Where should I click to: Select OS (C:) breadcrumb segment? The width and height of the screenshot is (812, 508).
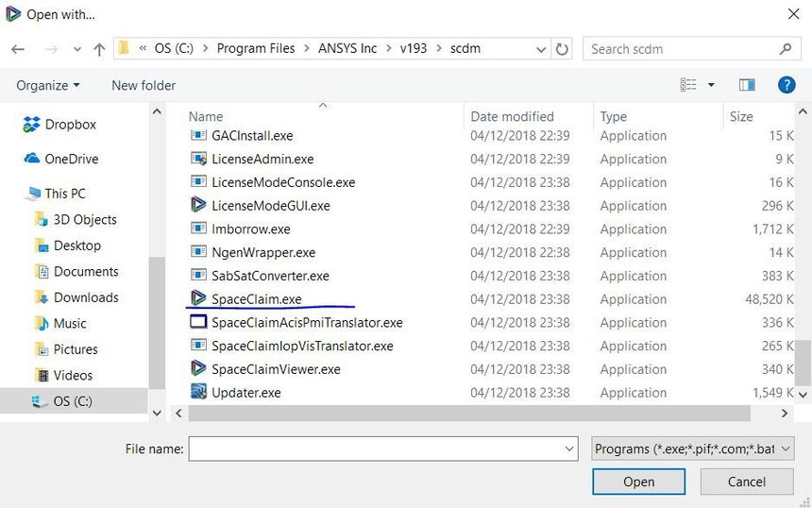click(174, 49)
